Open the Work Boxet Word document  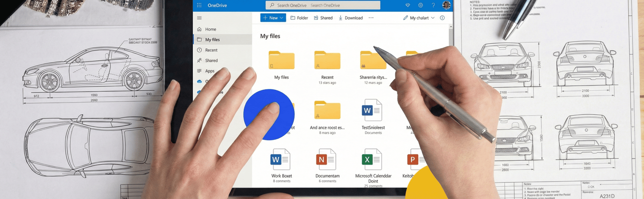click(x=281, y=160)
